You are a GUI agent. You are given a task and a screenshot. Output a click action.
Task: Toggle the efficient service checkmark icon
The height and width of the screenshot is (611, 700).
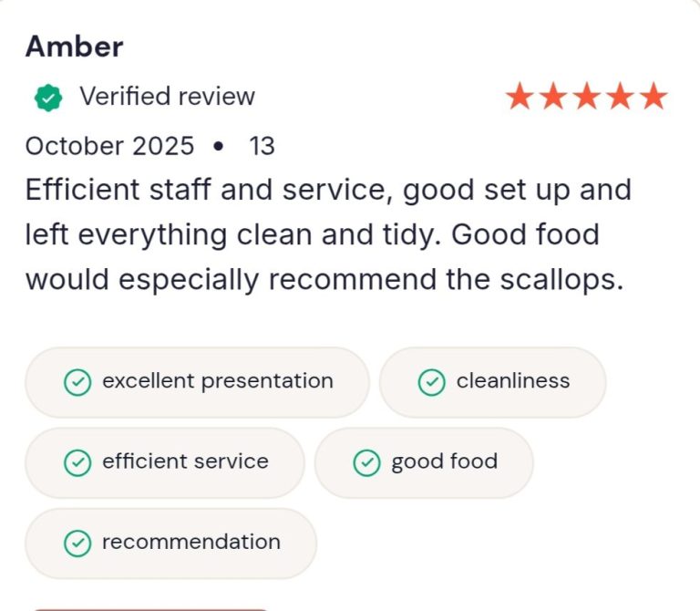tap(77, 462)
